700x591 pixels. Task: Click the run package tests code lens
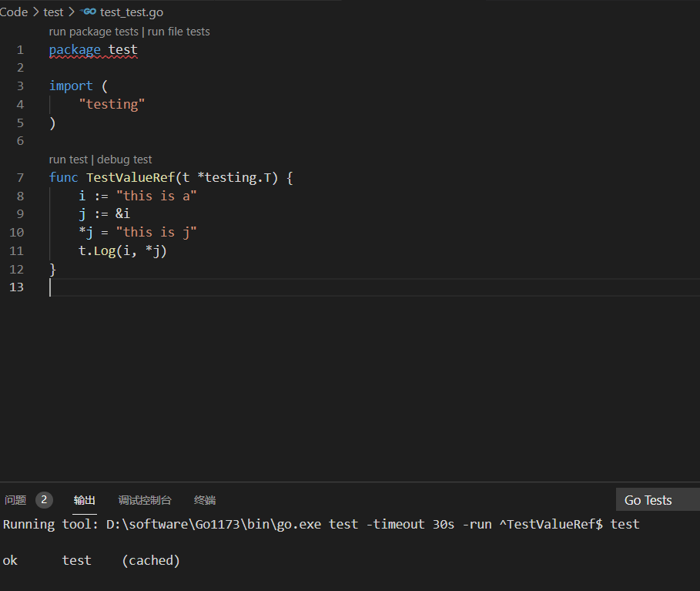93,32
